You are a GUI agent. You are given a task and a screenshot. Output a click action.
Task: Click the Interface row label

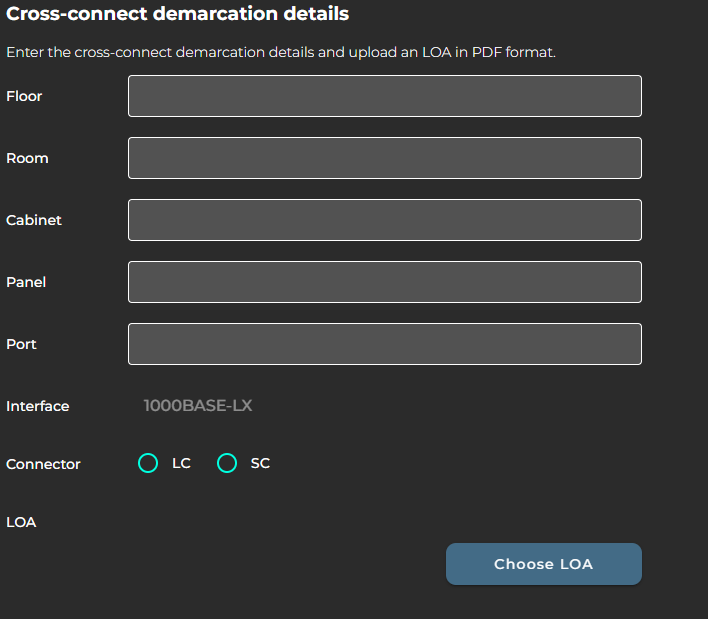[x=38, y=406]
